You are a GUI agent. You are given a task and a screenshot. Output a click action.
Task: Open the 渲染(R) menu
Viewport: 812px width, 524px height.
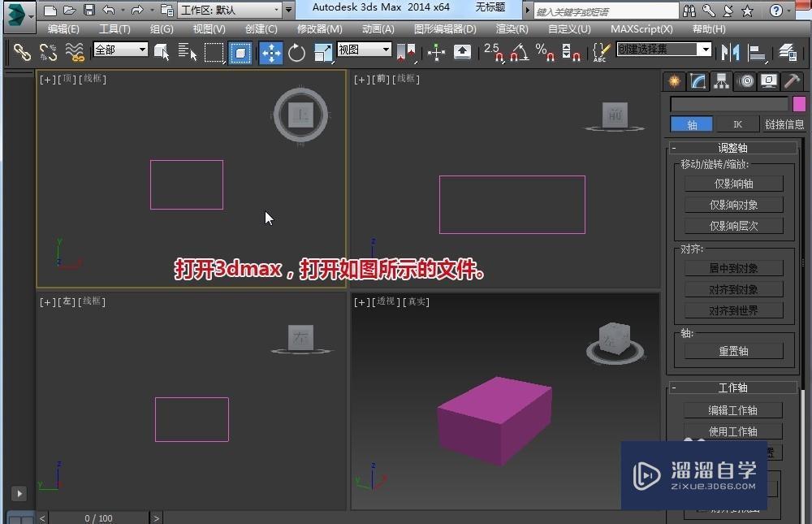pyautogui.click(x=511, y=29)
